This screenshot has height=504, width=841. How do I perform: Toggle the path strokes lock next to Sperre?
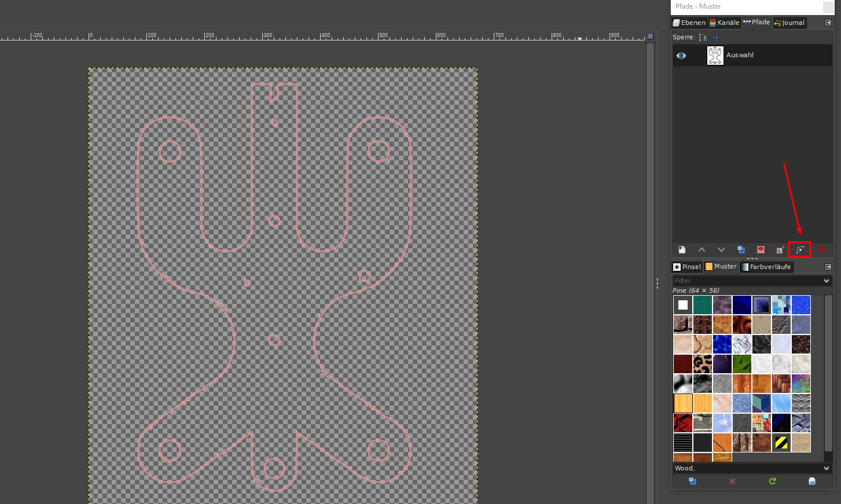[x=703, y=37]
